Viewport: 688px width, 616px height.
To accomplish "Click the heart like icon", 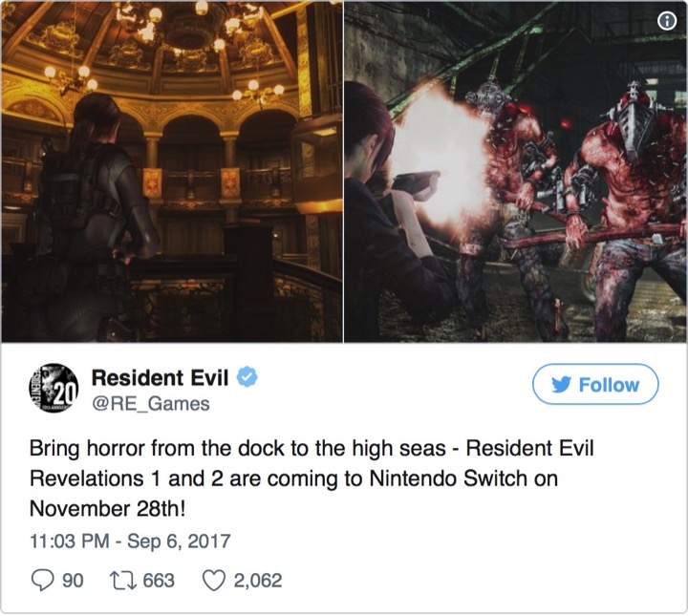I will 214,581.
